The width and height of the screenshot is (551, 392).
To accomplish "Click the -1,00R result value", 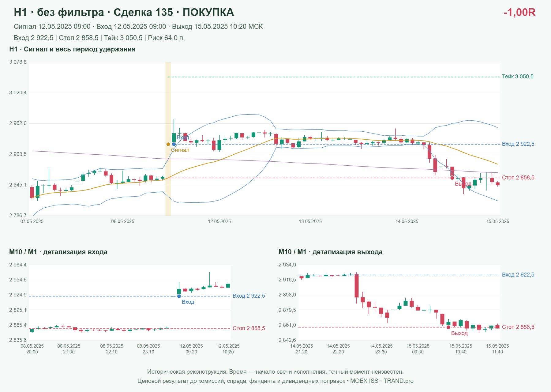I will coord(519,12).
